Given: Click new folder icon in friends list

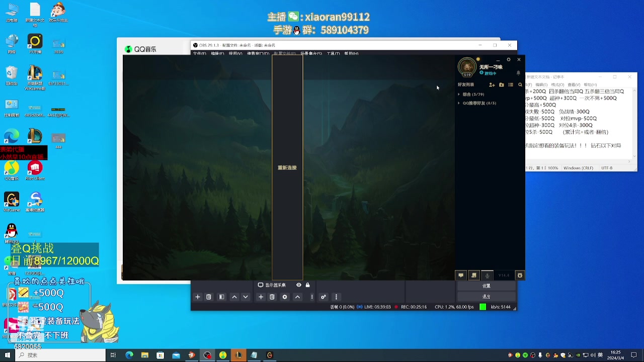Looking at the screenshot, I should pyautogui.click(x=502, y=85).
